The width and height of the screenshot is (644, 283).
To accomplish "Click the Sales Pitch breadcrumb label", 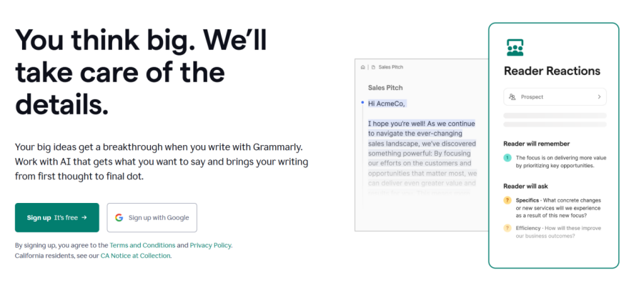I will 390,67.
